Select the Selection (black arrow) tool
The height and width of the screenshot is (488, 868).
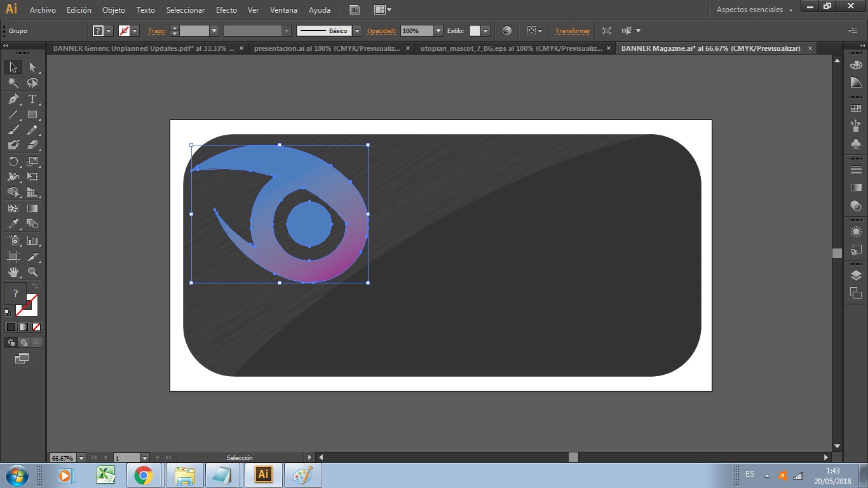(13, 67)
